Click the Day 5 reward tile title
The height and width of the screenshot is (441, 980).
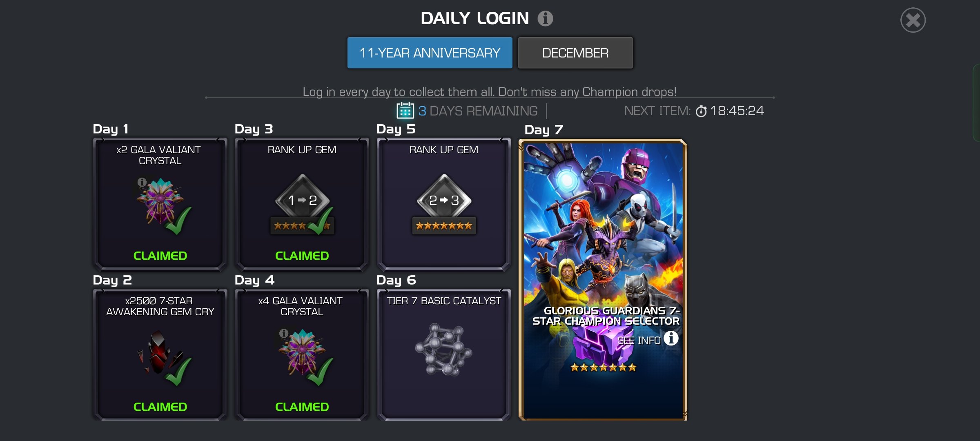(x=444, y=150)
